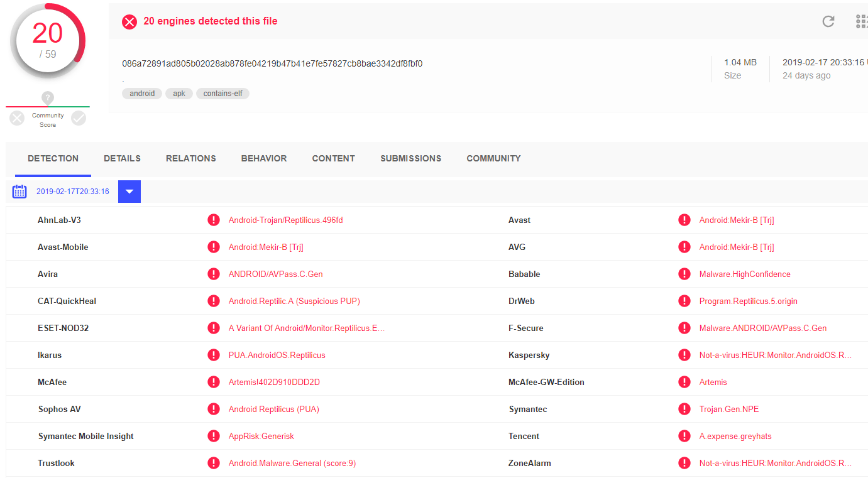Click alert icon in McAfee row
The width and height of the screenshot is (868, 478).
(214, 382)
